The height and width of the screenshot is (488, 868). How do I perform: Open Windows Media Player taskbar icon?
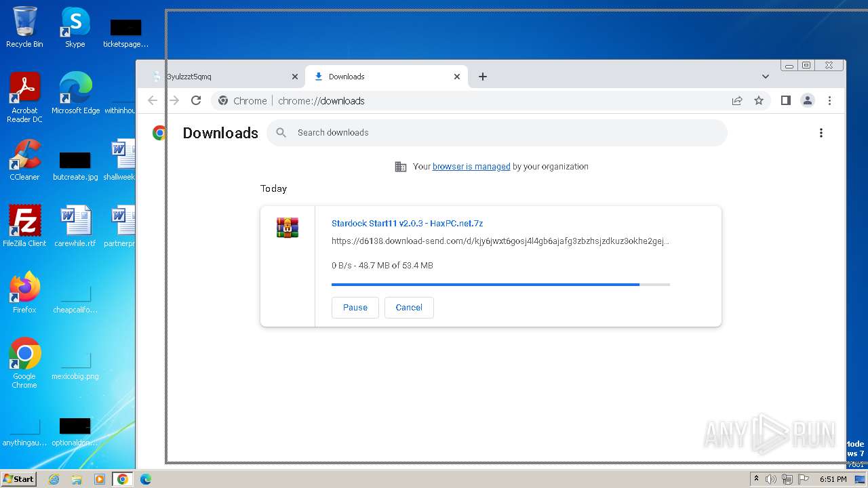tap(100, 479)
